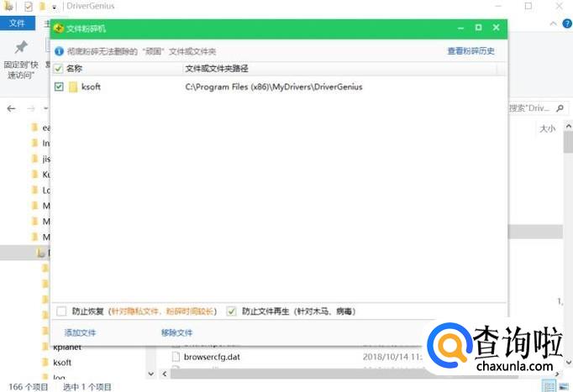Open quick access toolbar dropdown arrow
The width and height of the screenshot is (573, 392).
point(54,7)
